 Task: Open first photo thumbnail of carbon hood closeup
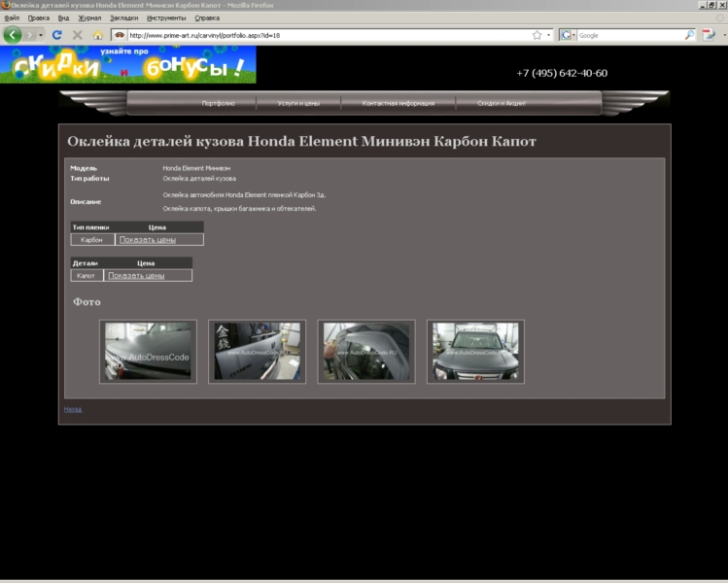148,352
